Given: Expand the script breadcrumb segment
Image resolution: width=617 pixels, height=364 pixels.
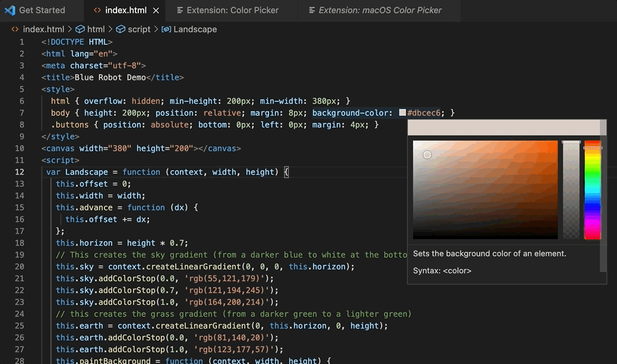Looking at the screenshot, I should pos(139,30).
